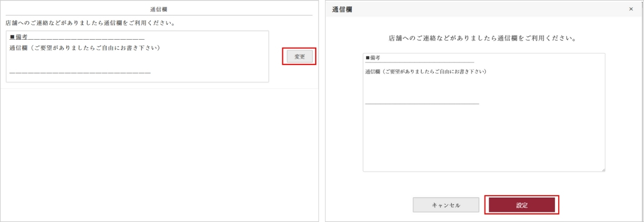The width and height of the screenshot is (644, 222).
Task: Click the 通信欄 title in the dialog header
Action: [x=342, y=9]
